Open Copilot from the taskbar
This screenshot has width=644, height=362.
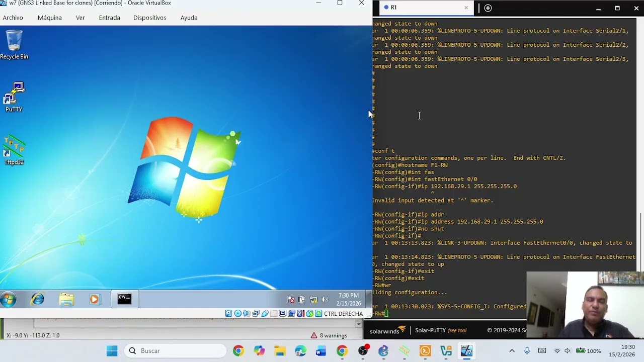tap(259, 350)
